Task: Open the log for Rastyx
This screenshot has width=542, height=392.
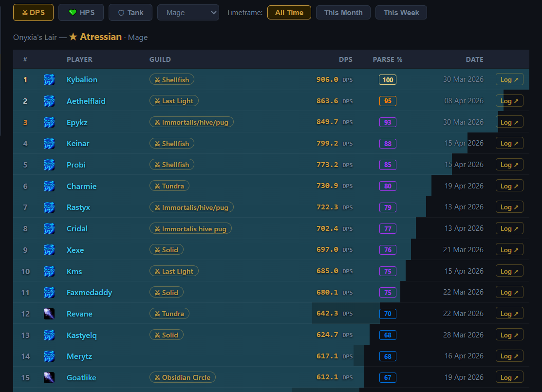Action: tap(509, 207)
